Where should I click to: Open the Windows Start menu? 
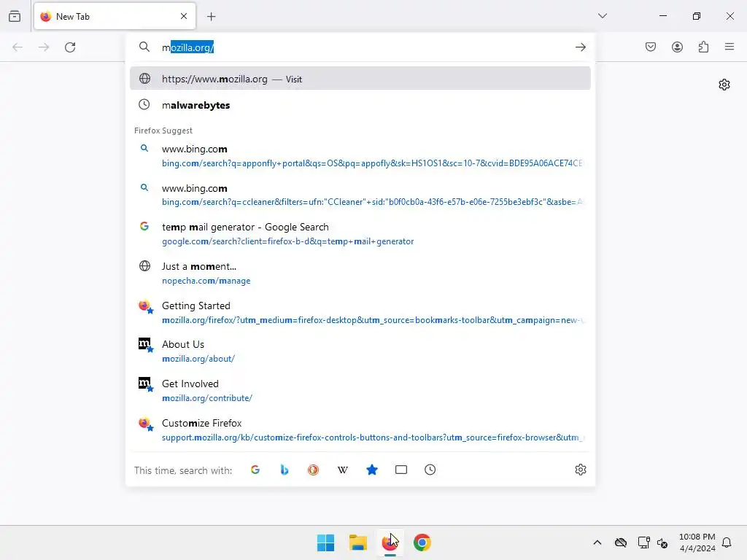click(x=326, y=542)
